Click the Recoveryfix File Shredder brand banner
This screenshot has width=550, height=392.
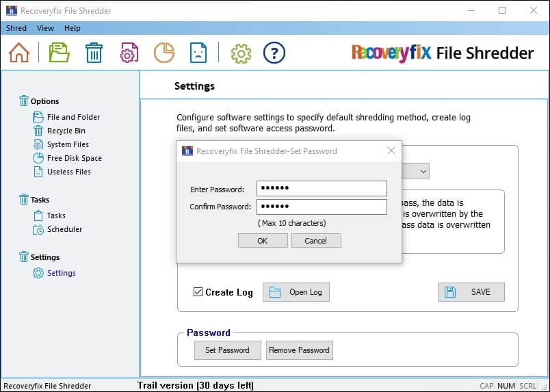443,53
